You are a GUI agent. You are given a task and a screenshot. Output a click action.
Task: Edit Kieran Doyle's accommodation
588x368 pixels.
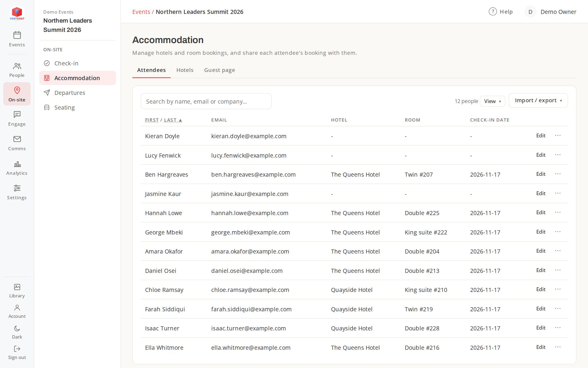[541, 135]
